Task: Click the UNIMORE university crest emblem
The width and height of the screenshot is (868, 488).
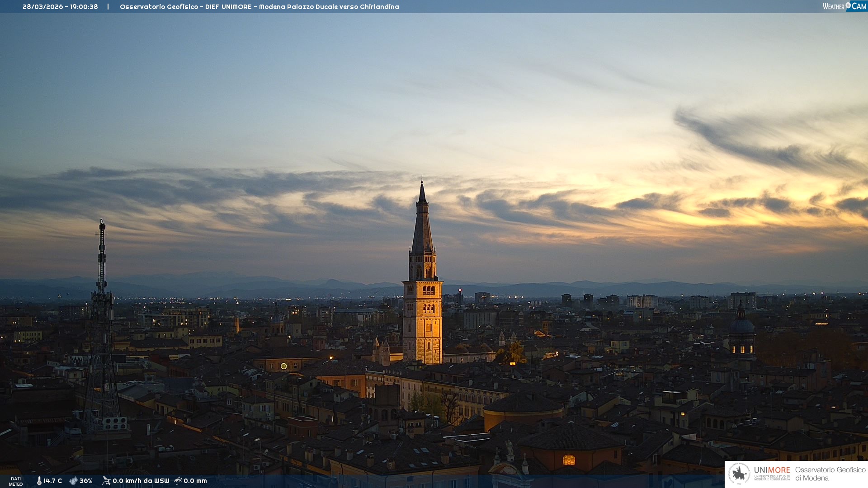Action: (740, 474)
